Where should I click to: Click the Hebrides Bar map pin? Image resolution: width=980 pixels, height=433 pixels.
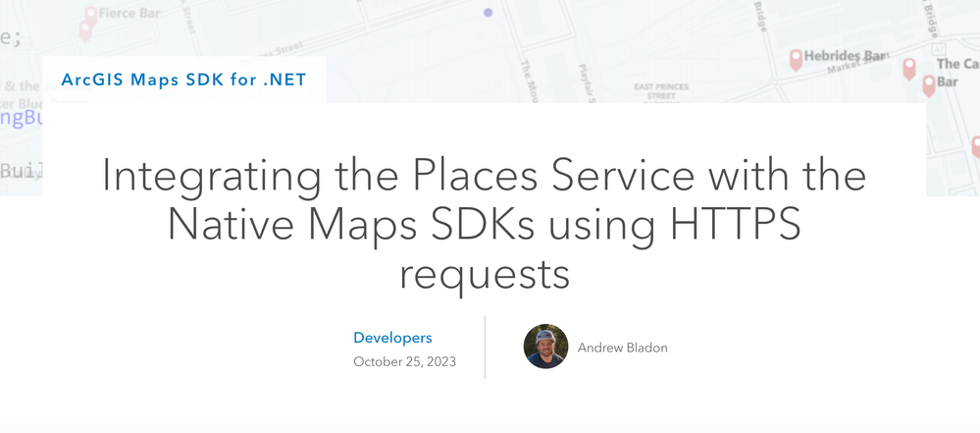[x=796, y=60]
